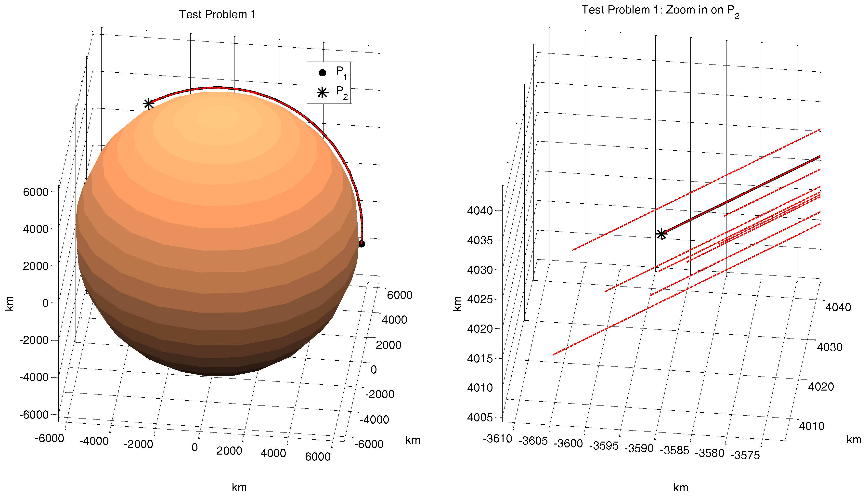Click the 4025 tick label
The width and height of the screenshot is (868, 497).
tap(480, 299)
